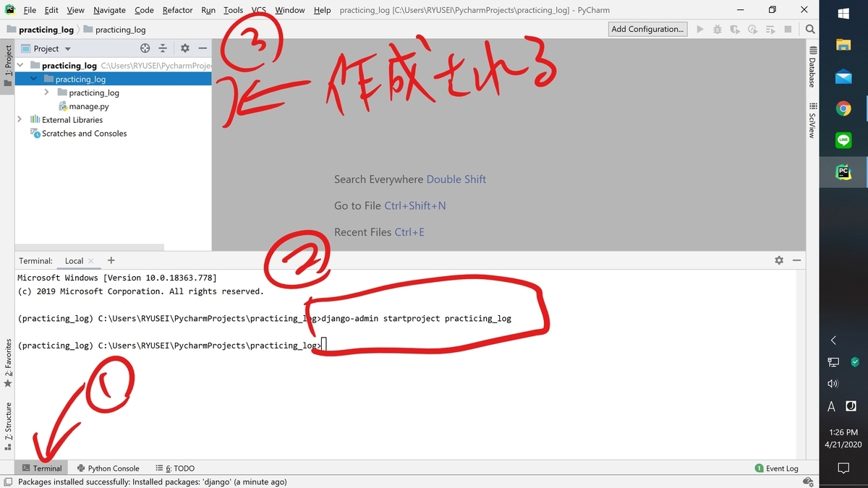The image size is (868, 488).
Task: Open the Help menu
Action: point(322,10)
